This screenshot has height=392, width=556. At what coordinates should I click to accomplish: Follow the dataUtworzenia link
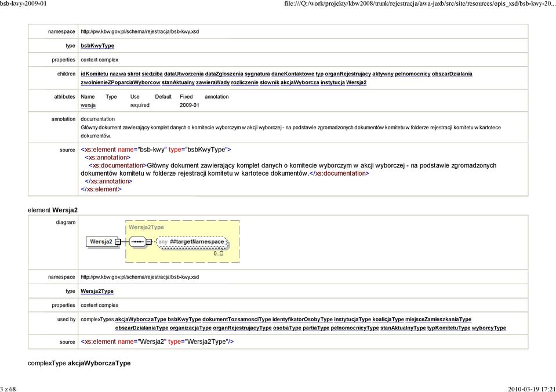[184, 74]
